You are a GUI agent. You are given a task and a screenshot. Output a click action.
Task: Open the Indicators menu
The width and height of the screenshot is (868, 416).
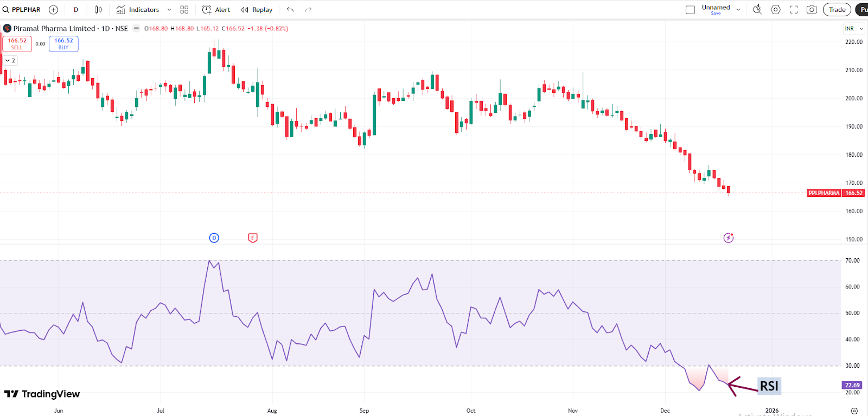point(138,10)
